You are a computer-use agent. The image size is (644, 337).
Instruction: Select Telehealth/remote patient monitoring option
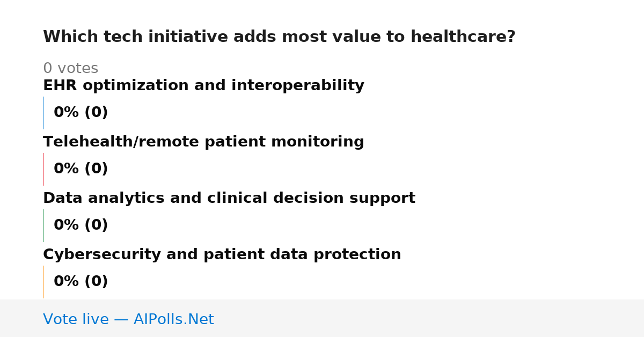(203, 142)
